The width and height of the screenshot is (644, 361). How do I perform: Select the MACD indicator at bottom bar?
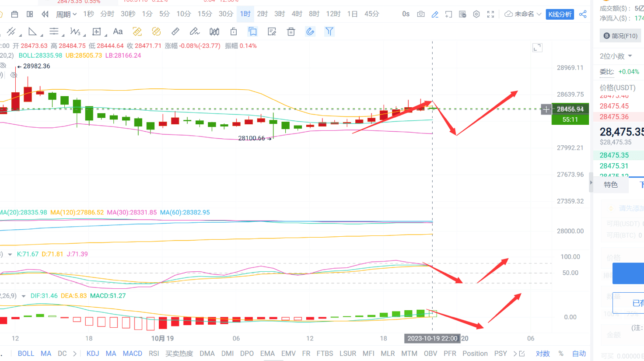point(132,353)
